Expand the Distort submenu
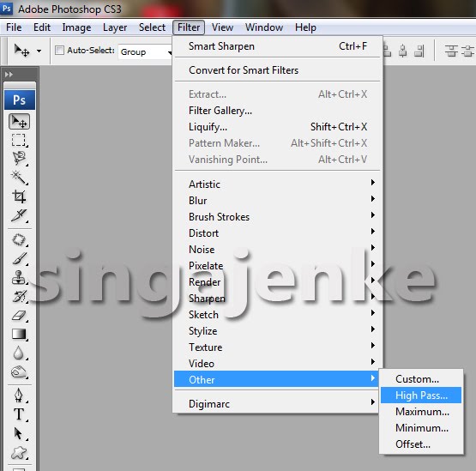This screenshot has height=471, width=476. click(x=276, y=232)
